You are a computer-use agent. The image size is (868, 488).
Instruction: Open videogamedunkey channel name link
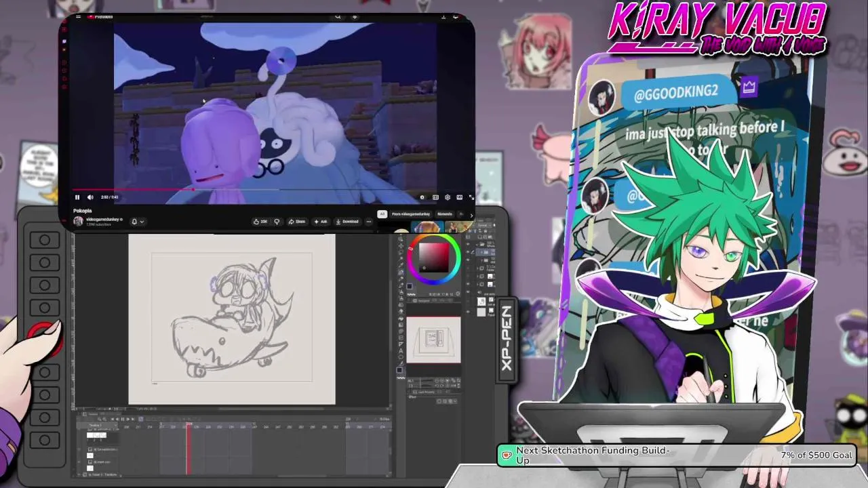[102, 219]
